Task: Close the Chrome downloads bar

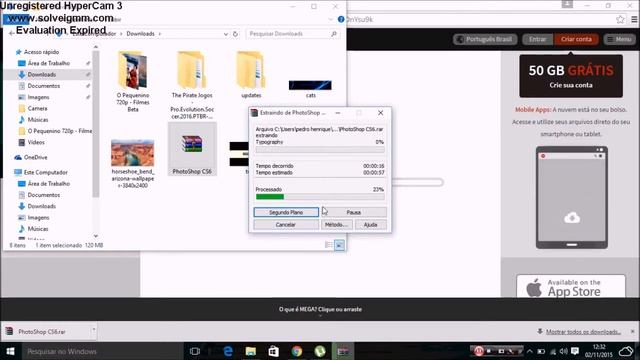Action: (x=633, y=331)
